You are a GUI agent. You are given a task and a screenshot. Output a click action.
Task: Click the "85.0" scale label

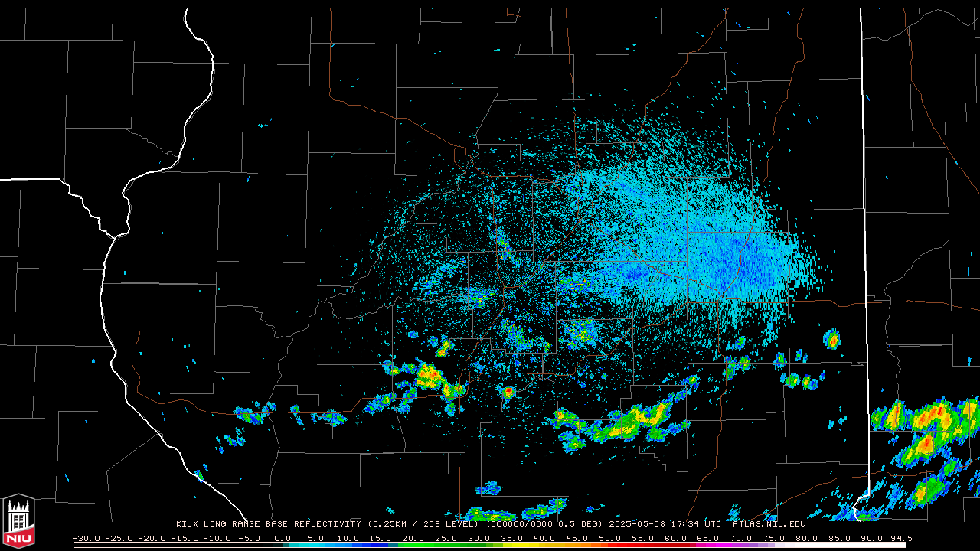pyautogui.click(x=840, y=539)
